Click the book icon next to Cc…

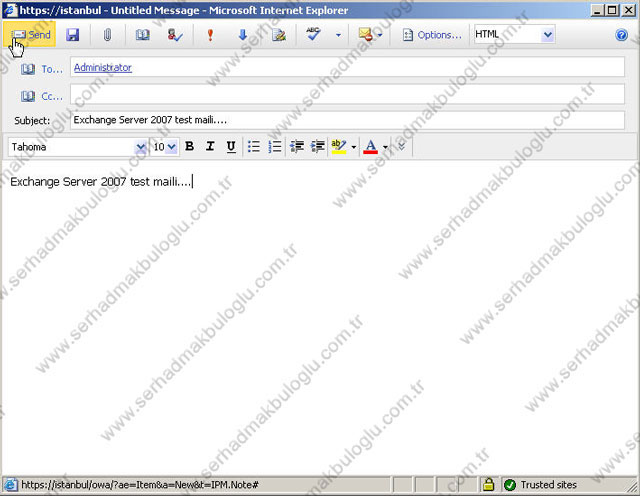coord(28,96)
